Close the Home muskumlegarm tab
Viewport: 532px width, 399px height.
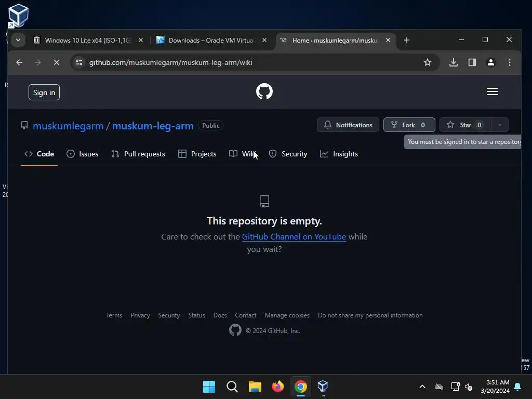388,41
